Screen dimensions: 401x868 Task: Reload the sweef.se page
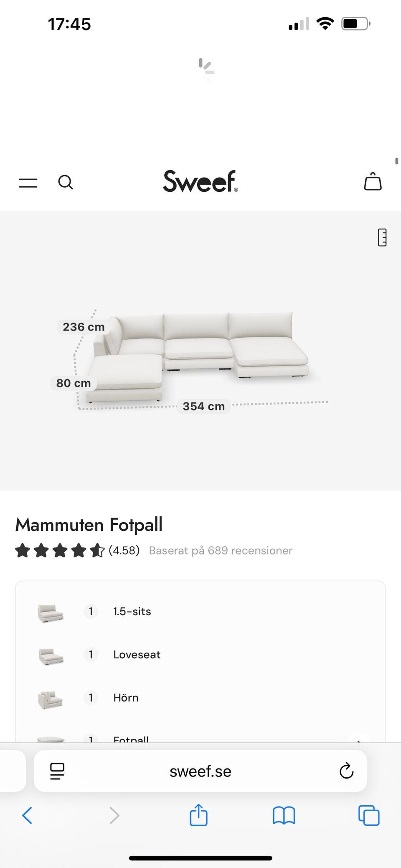(346, 771)
